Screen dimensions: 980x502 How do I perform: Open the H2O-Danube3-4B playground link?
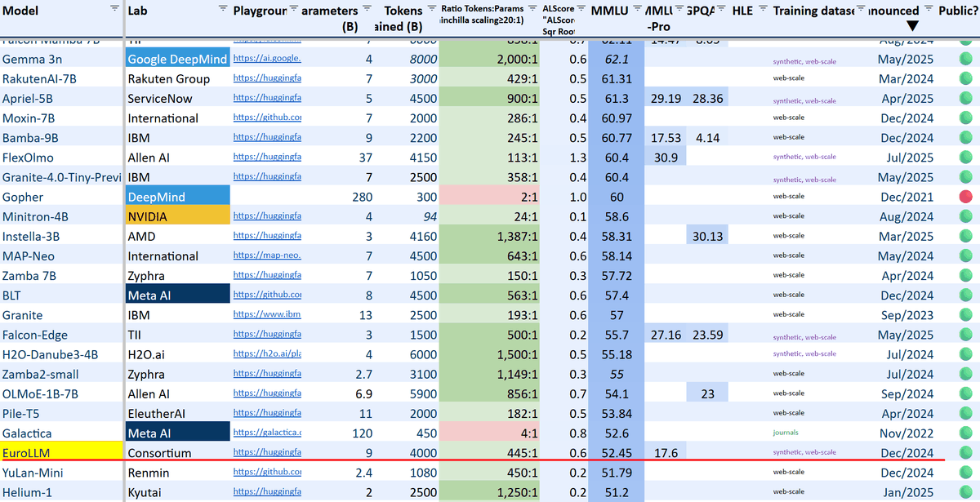click(267, 354)
